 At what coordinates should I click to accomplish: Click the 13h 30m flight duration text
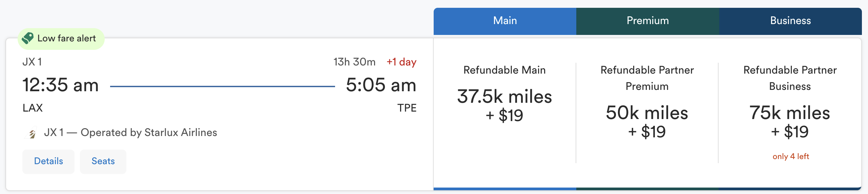(x=354, y=62)
